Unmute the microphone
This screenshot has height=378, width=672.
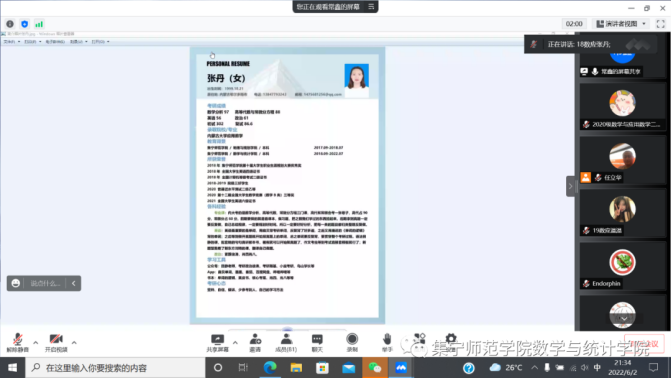tap(18, 343)
